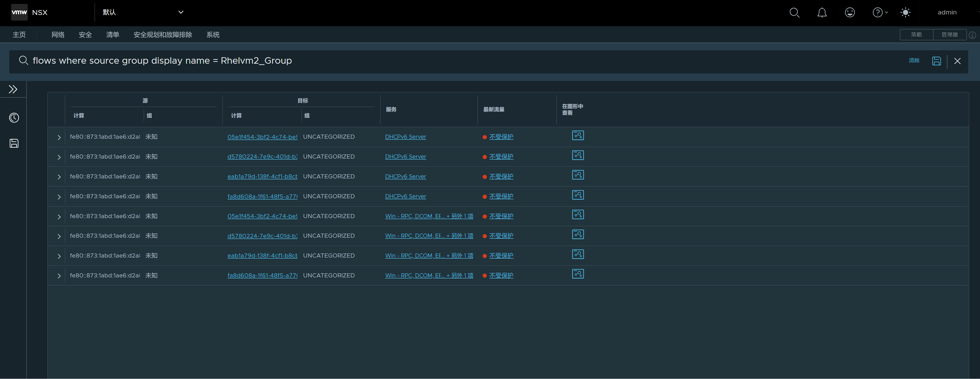Open fa8d608a target link in Win - RPC row
This screenshot has height=379, width=980.
click(x=262, y=275)
